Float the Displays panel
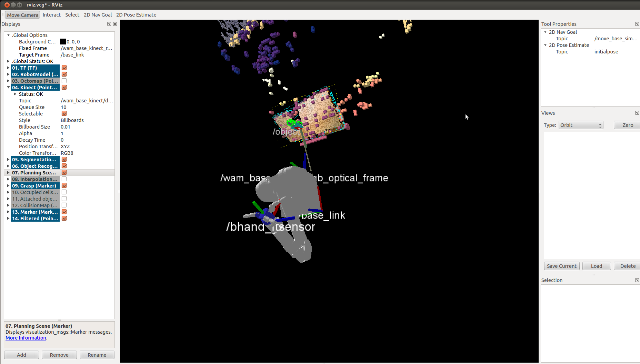Viewport: 640px width, 364px height. pos(109,24)
